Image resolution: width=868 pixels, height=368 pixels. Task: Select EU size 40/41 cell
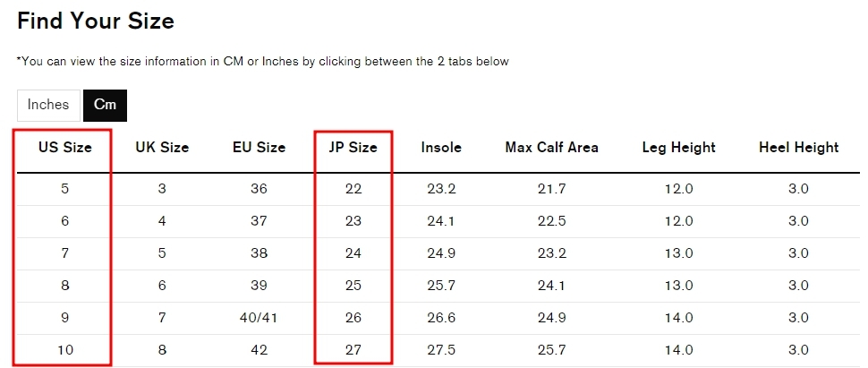coord(259,318)
